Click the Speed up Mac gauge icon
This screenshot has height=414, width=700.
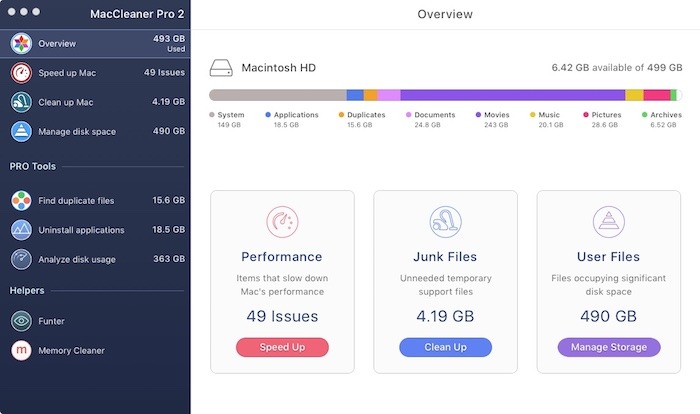tap(21, 73)
